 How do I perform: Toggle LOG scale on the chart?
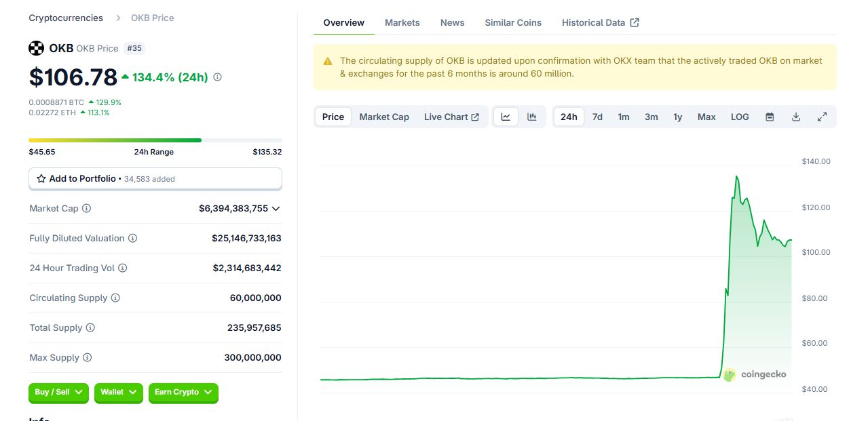740,117
